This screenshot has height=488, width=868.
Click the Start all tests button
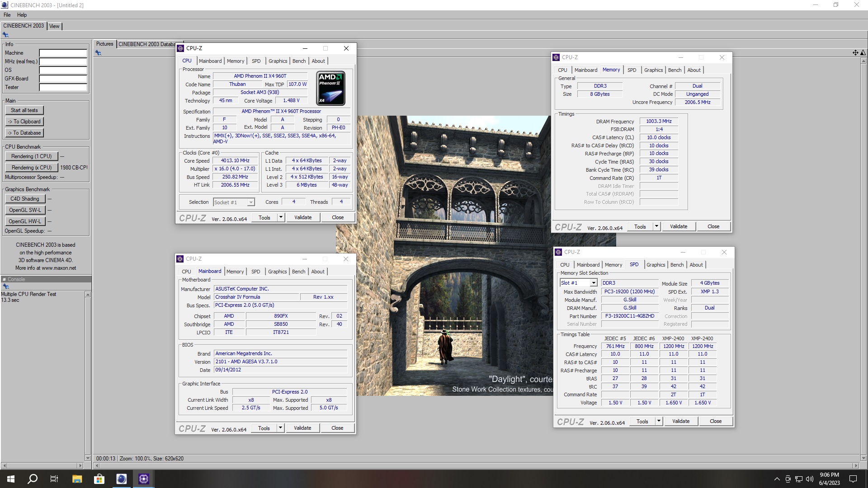[x=24, y=110]
